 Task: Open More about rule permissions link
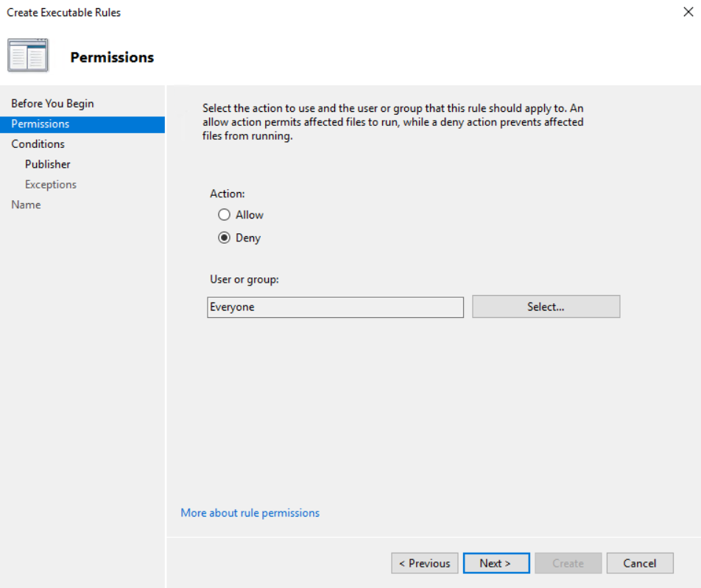[250, 513]
